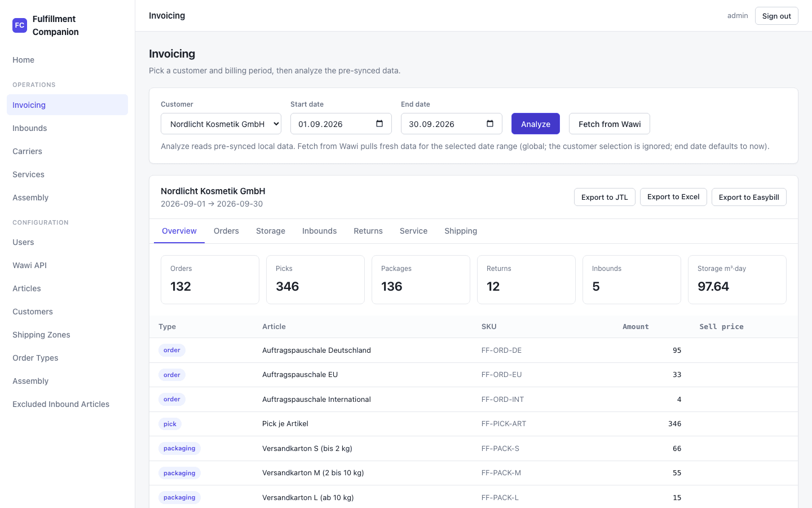
Task: Open Customers configuration page
Action: click(x=67, y=312)
